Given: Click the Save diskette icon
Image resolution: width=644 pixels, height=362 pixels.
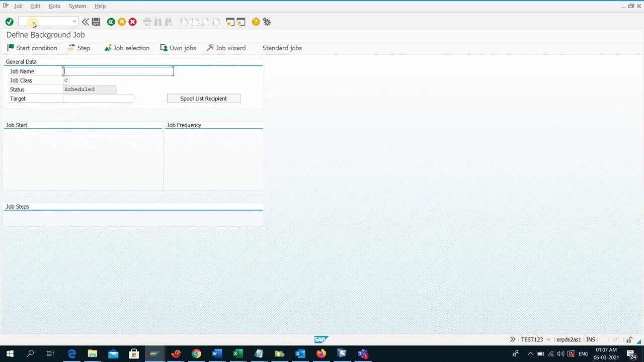Looking at the screenshot, I should 96,22.
